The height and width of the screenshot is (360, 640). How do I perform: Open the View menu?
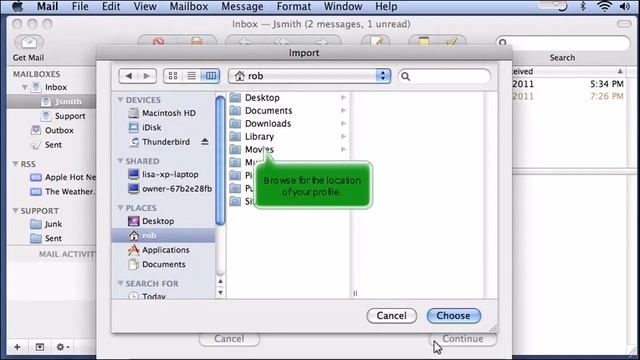(145, 7)
